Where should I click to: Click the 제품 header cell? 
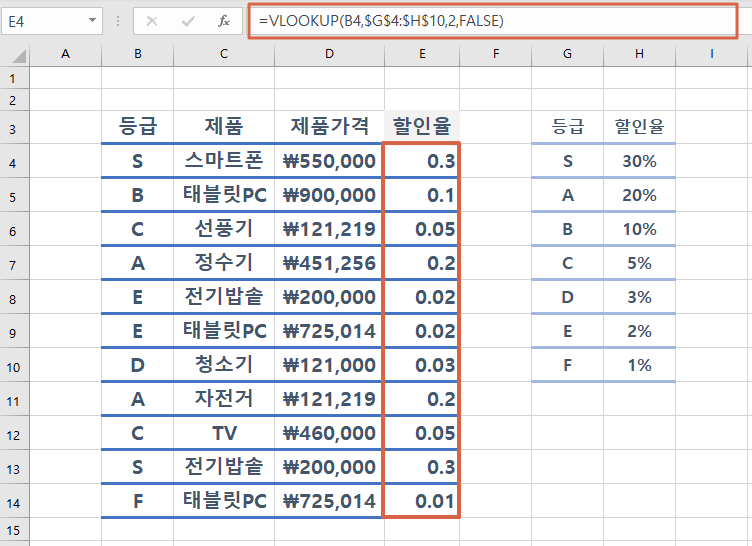[x=224, y=127]
